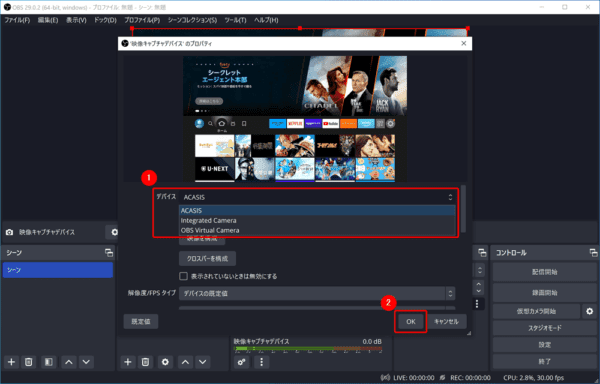Start recording with 録画開始
The width and height of the screenshot is (600, 384).
(x=544, y=293)
